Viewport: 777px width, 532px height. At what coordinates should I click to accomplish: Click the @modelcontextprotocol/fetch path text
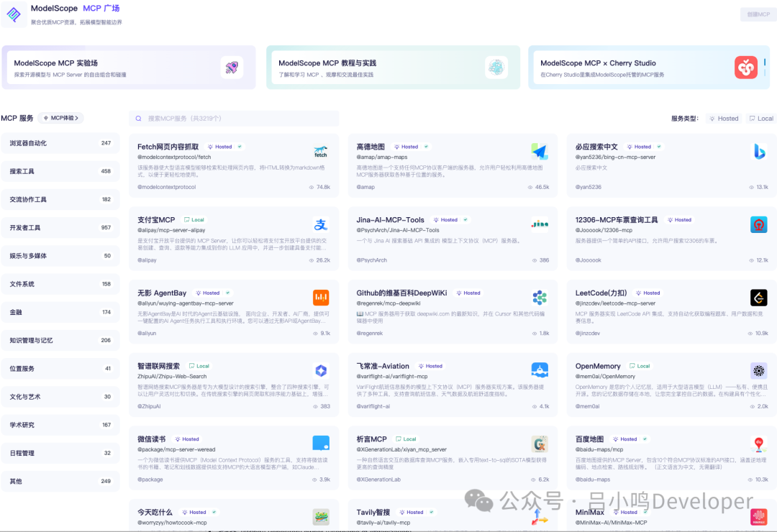(174, 157)
